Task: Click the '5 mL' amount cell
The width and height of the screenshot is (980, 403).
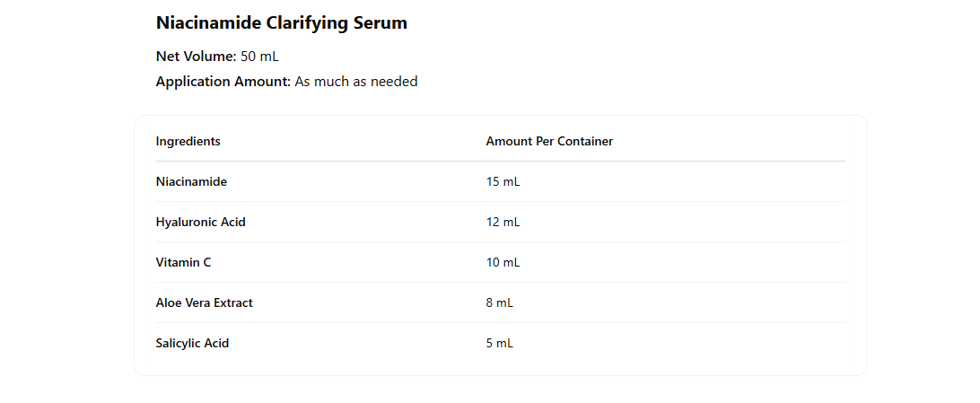Action: click(x=500, y=344)
